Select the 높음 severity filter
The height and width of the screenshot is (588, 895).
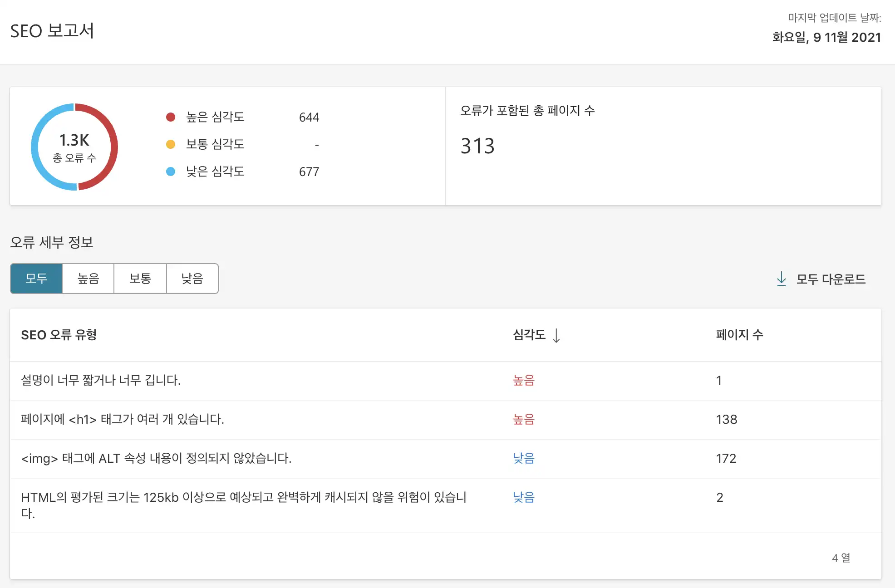point(88,278)
